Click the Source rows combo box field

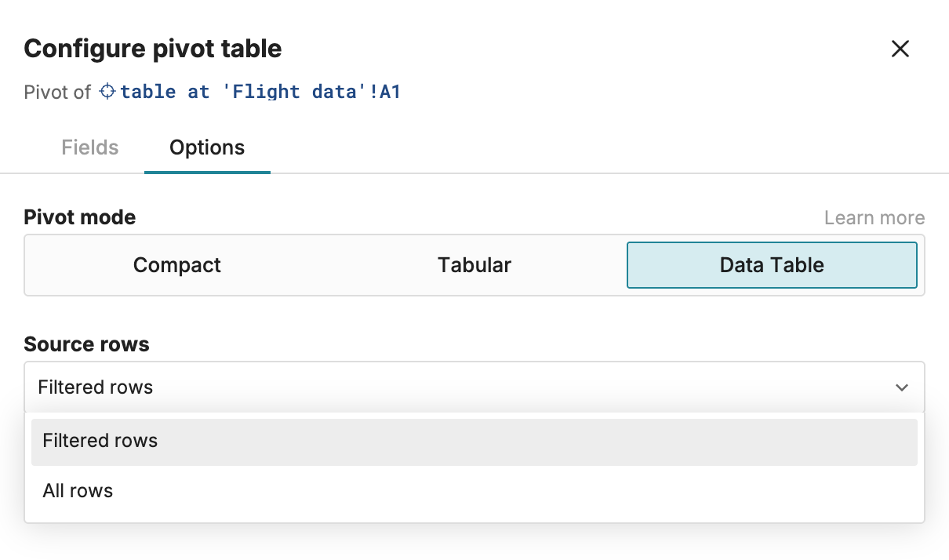(474, 387)
